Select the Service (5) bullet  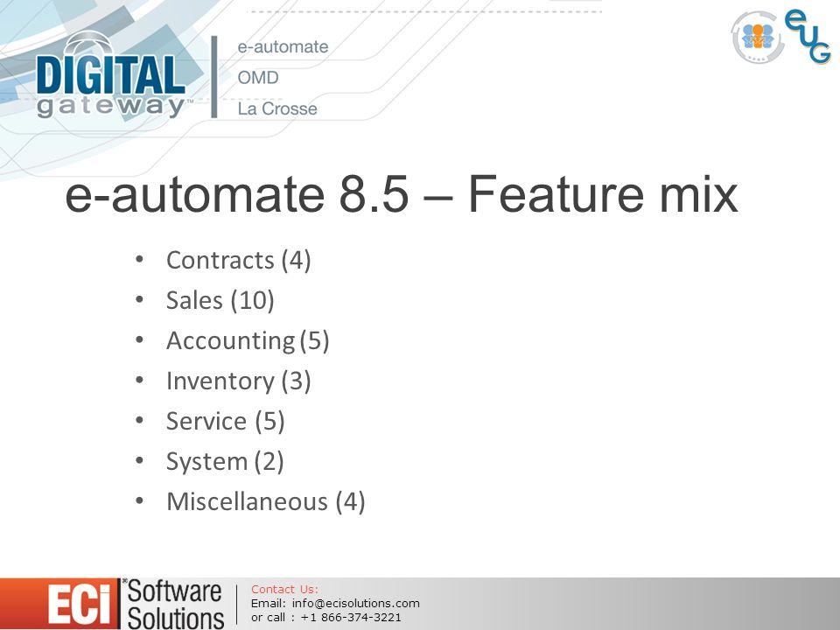225,421
